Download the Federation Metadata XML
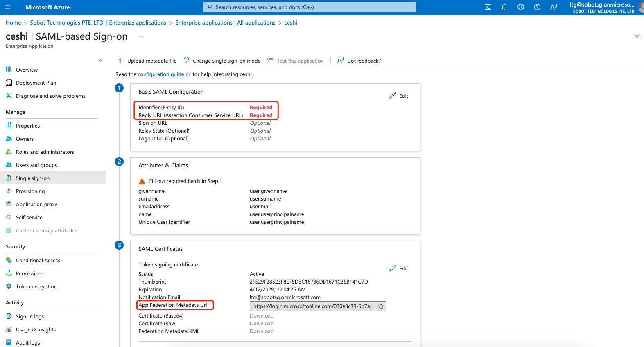This screenshot has width=644, height=347. coord(262,331)
